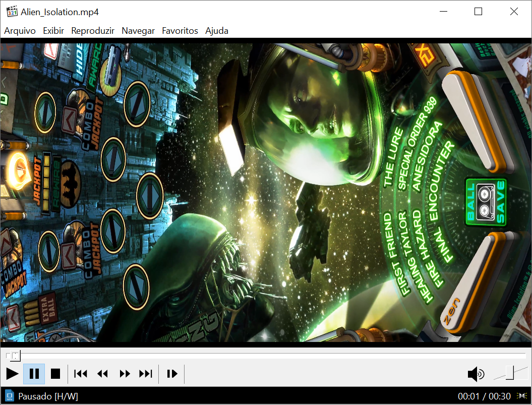Viewport: 532px width, 405px height.
Task: Increase playback speed with fast-forward icon
Action: (125, 374)
